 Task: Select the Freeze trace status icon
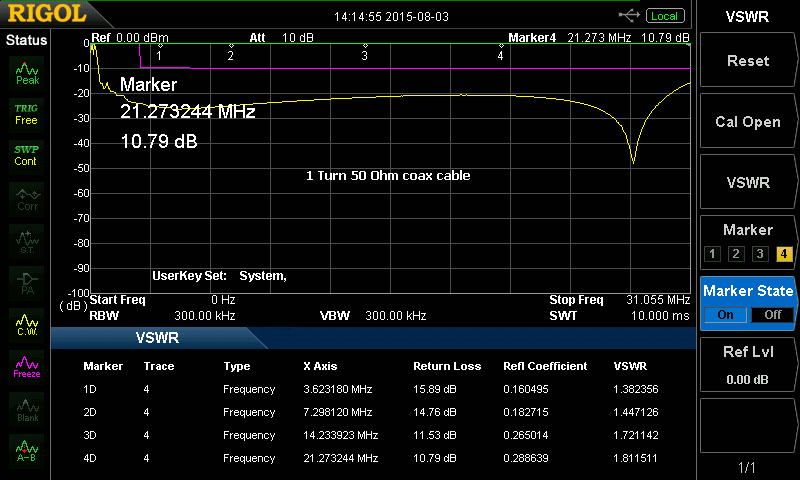(27, 365)
